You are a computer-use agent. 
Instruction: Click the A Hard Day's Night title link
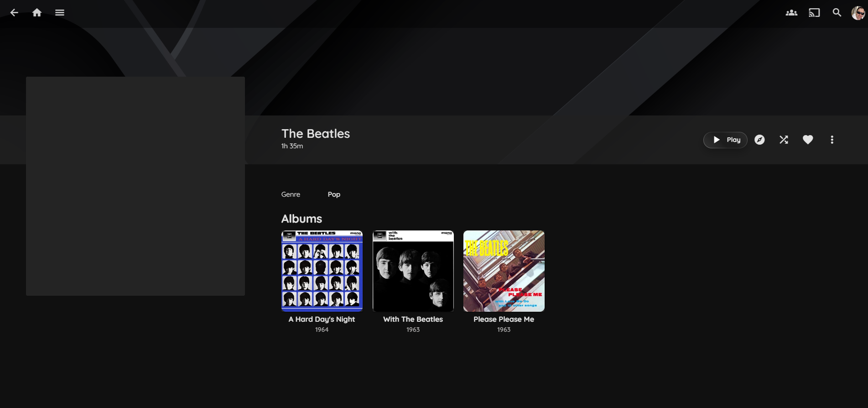[322, 319]
